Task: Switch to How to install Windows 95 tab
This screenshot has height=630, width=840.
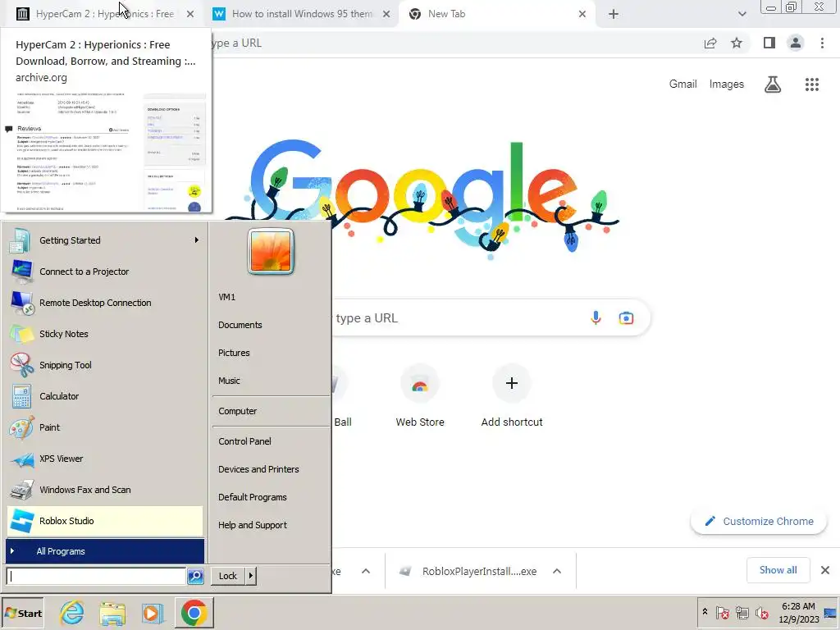Action: coord(302,14)
